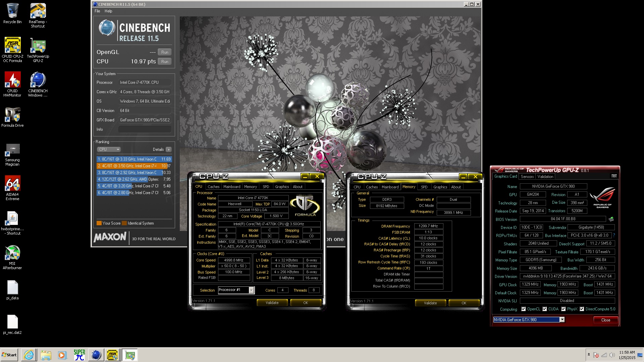Viewport: 644px width, 362px height.
Task: Click the GPU-Z screenshot camera icon
Action: click(614, 176)
